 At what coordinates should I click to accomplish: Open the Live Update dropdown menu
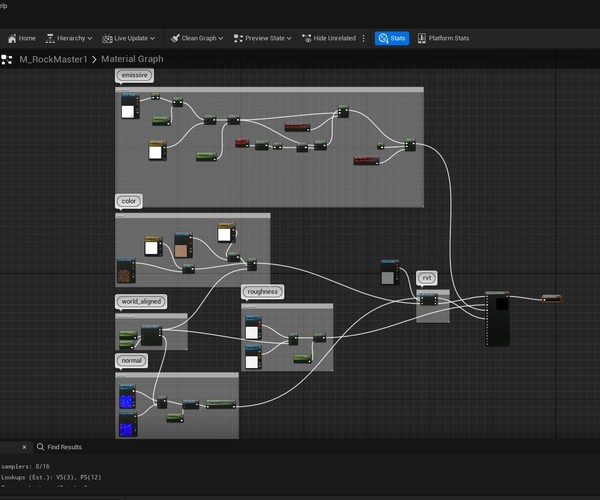128,38
